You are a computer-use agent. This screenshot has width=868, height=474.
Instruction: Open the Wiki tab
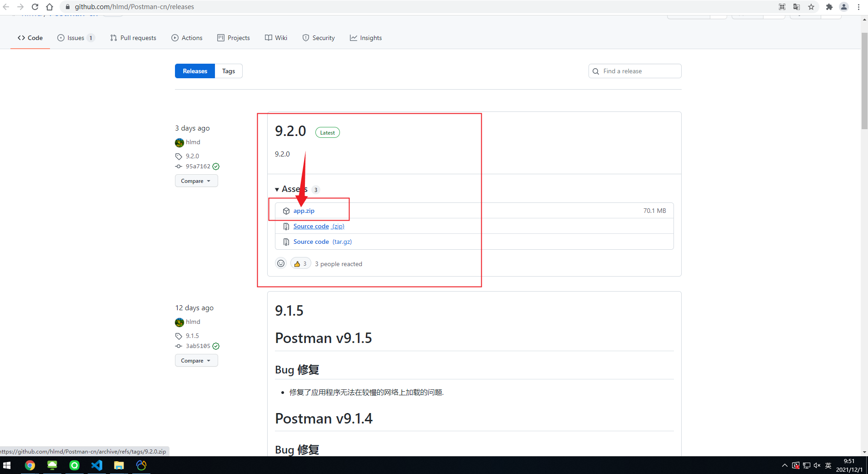[x=276, y=38]
